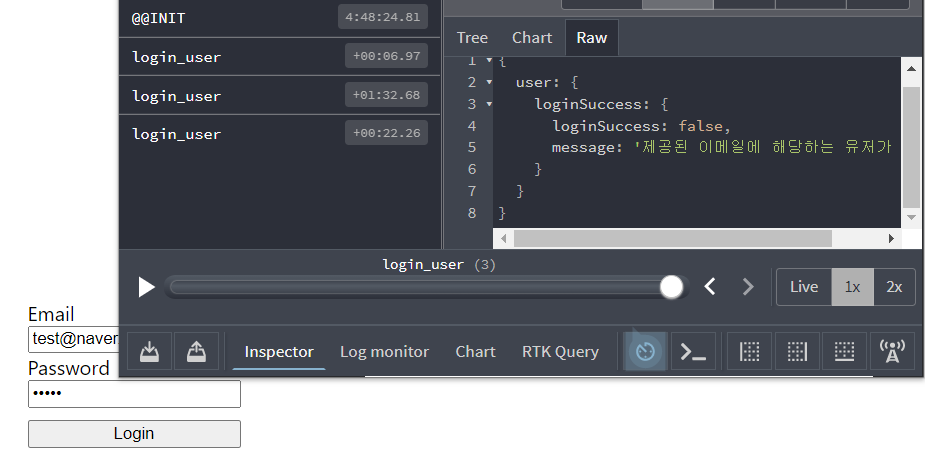Click the Export state upload icon
The image size is (925, 476).
pos(196,352)
